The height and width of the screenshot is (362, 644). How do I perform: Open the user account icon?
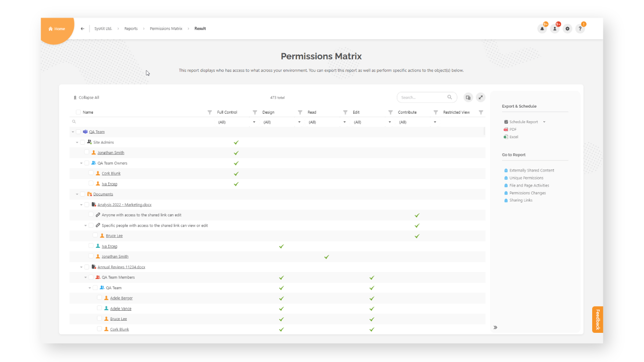coord(554,29)
